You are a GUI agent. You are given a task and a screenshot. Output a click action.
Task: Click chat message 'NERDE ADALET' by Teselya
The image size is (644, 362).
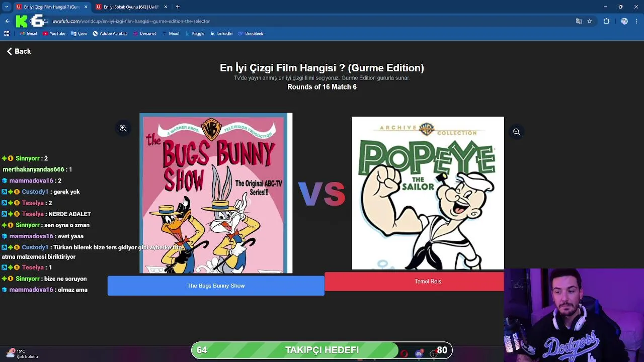click(x=69, y=214)
